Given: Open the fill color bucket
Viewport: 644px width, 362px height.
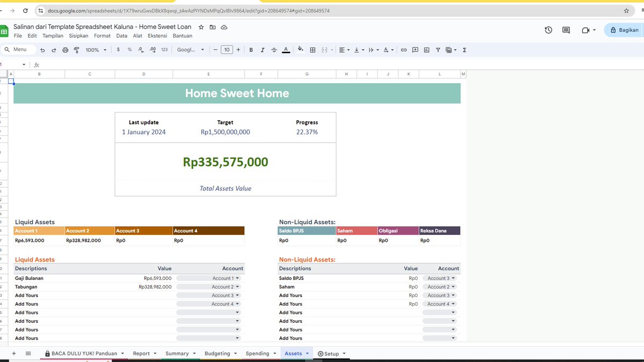Looking at the screenshot, I should pyautogui.click(x=301, y=49).
